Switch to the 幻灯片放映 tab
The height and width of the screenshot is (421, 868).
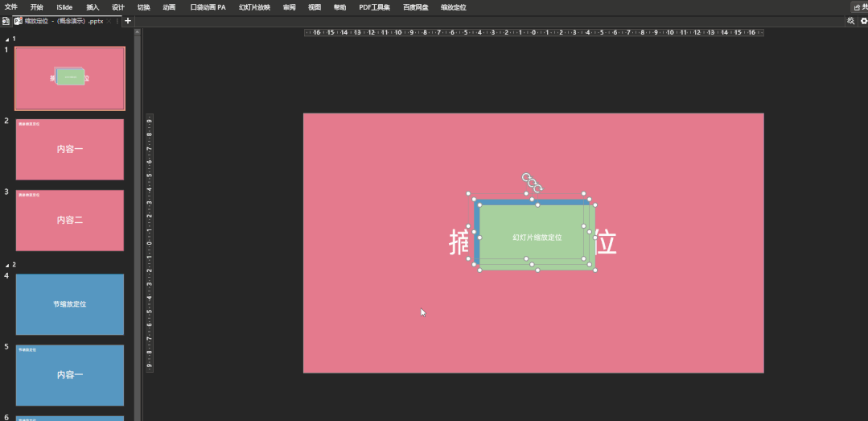[x=255, y=7]
